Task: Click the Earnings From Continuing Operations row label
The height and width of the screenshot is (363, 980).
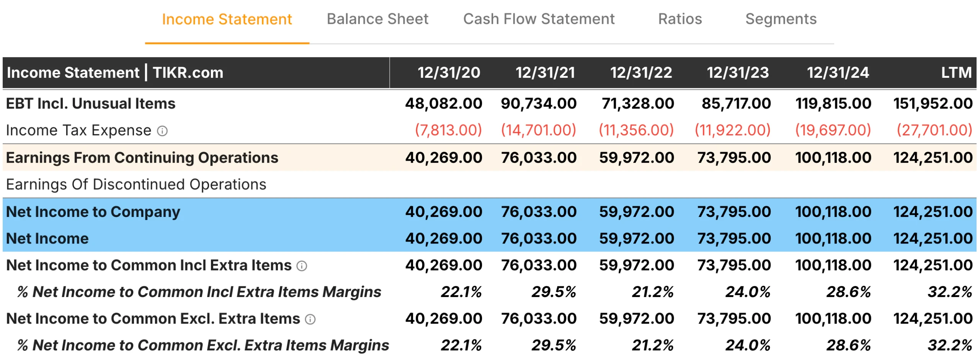Action: [x=142, y=157]
